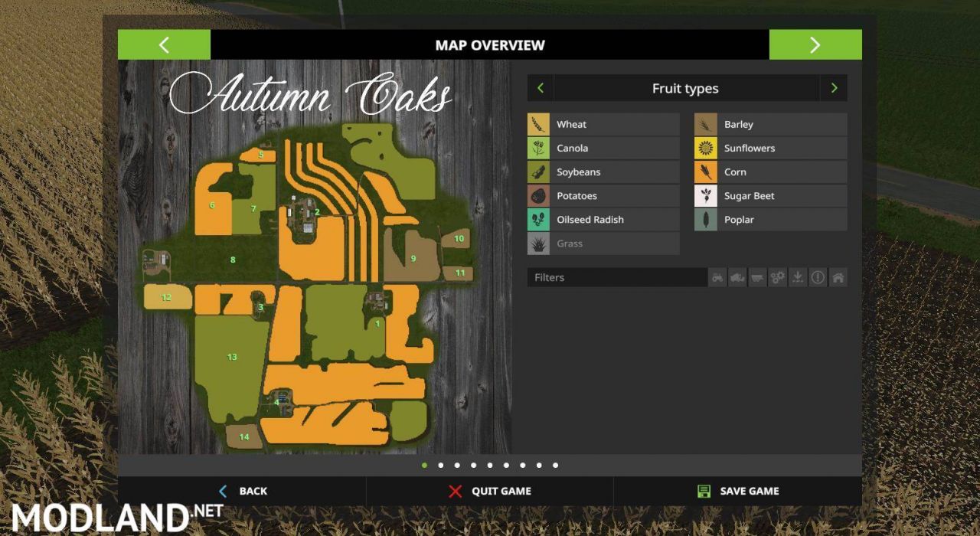Image resolution: width=980 pixels, height=536 pixels.
Task: Click the BACK button
Action: pyautogui.click(x=242, y=492)
